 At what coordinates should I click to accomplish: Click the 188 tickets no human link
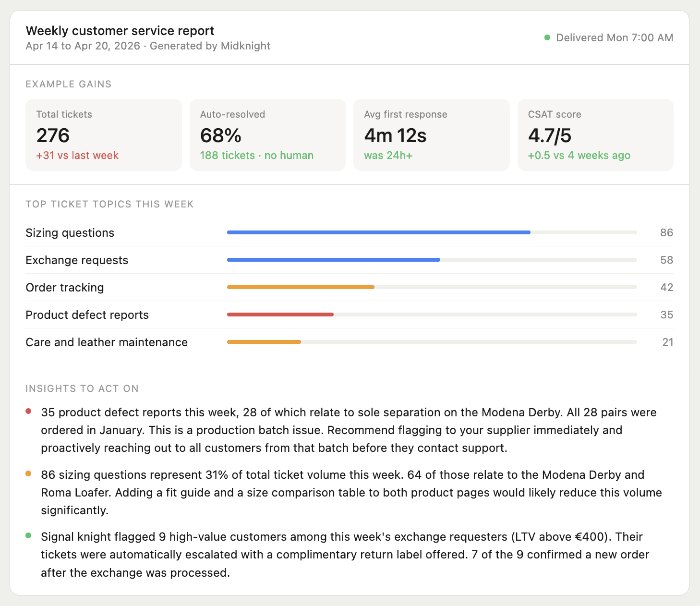point(256,155)
